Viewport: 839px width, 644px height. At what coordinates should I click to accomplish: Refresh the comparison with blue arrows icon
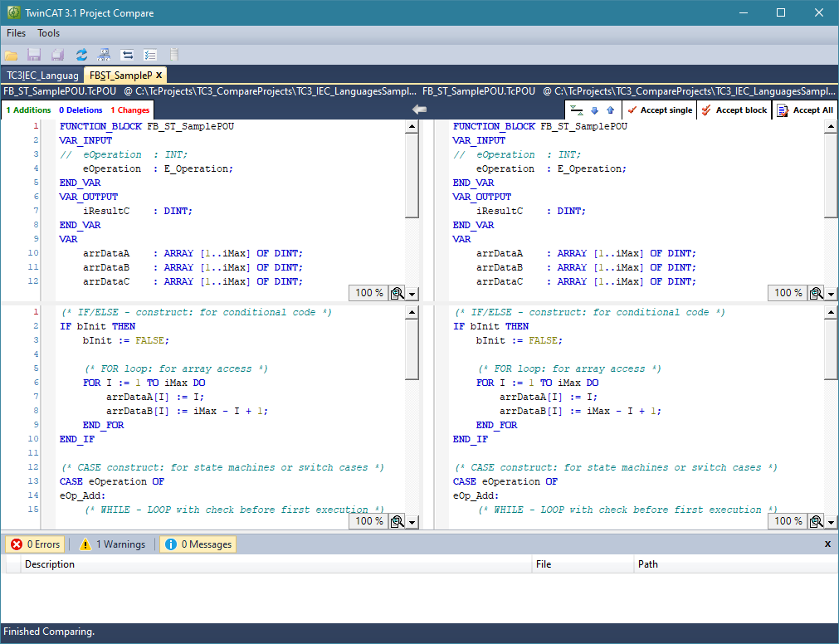[x=81, y=55]
